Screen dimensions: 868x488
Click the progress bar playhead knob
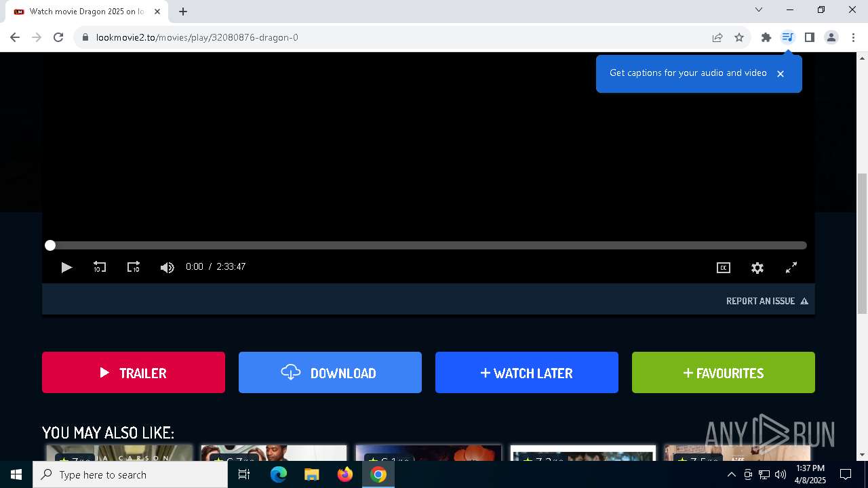[50, 245]
